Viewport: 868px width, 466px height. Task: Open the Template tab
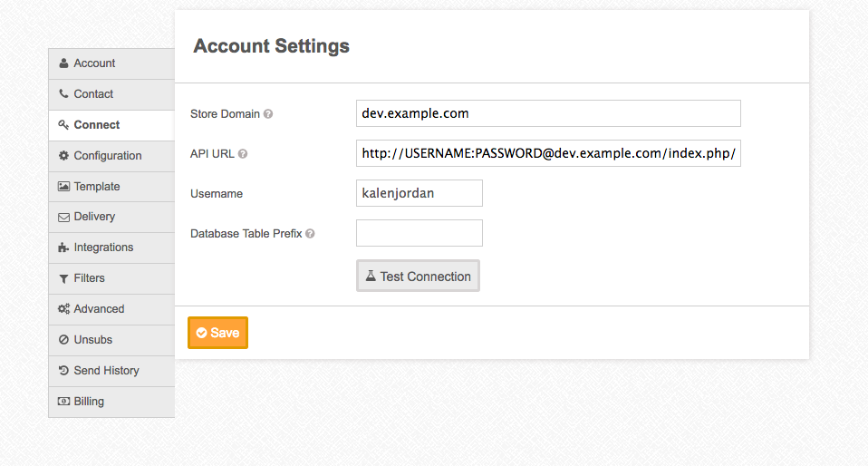tap(97, 187)
